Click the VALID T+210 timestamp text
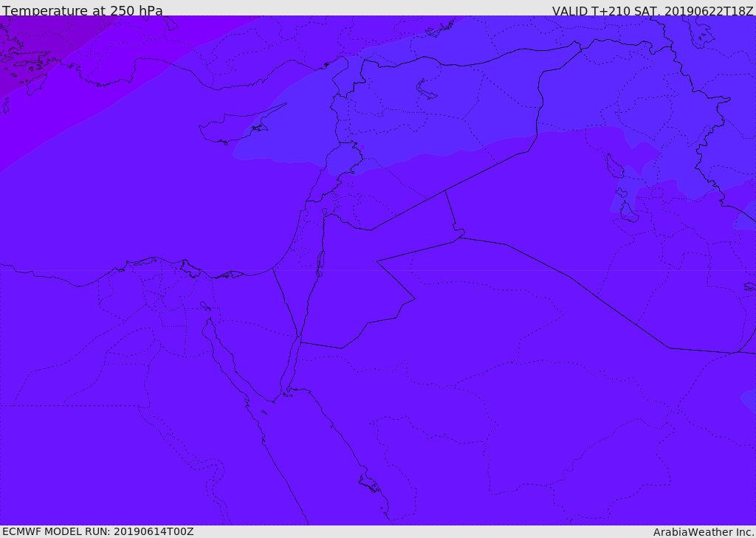Screen dimensions: 756x538 pyautogui.click(x=653, y=11)
